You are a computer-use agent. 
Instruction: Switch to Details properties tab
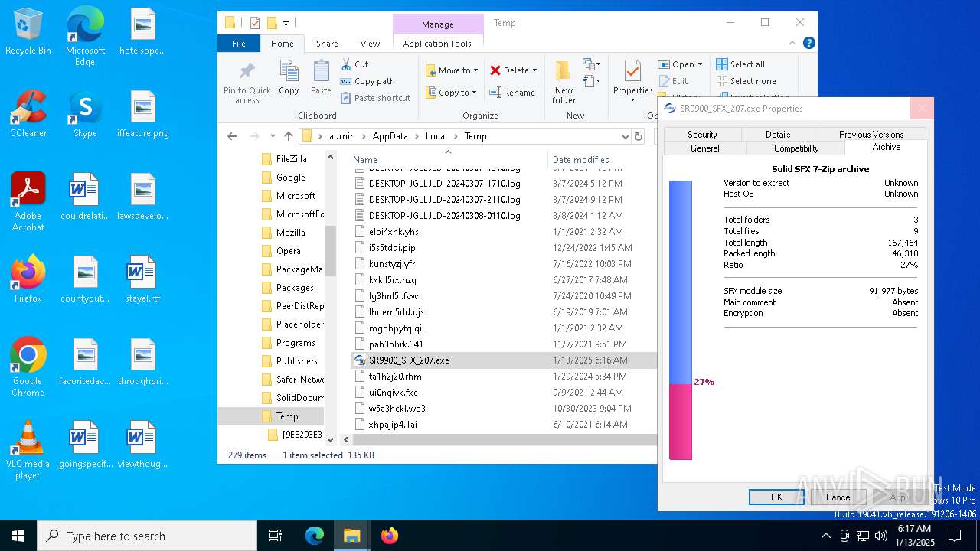pos(778,134)
